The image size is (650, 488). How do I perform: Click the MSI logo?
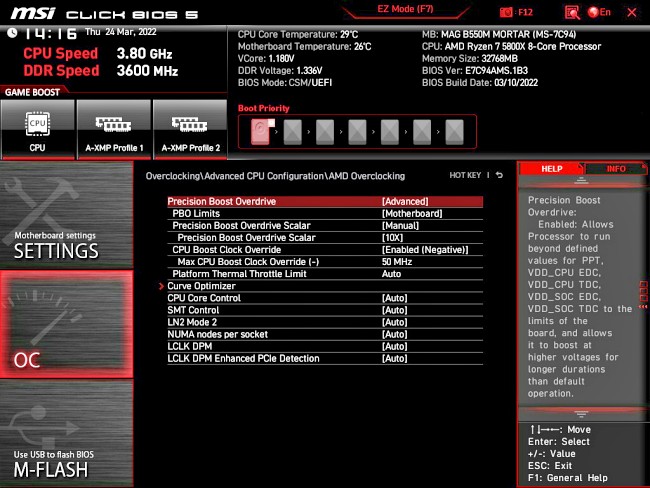point(33,13)
